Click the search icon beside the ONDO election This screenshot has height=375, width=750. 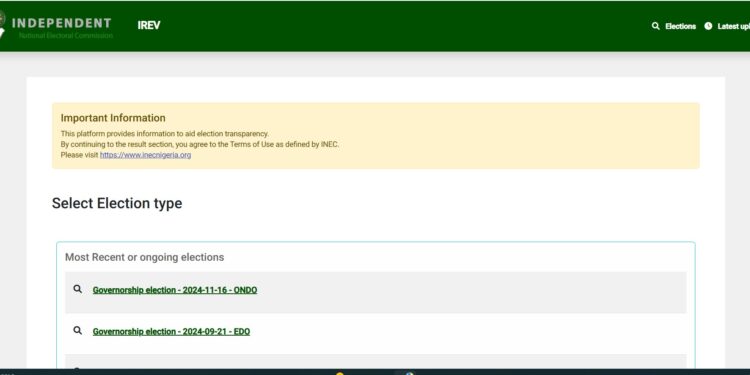pyautogui.click(x=77, y=289)
